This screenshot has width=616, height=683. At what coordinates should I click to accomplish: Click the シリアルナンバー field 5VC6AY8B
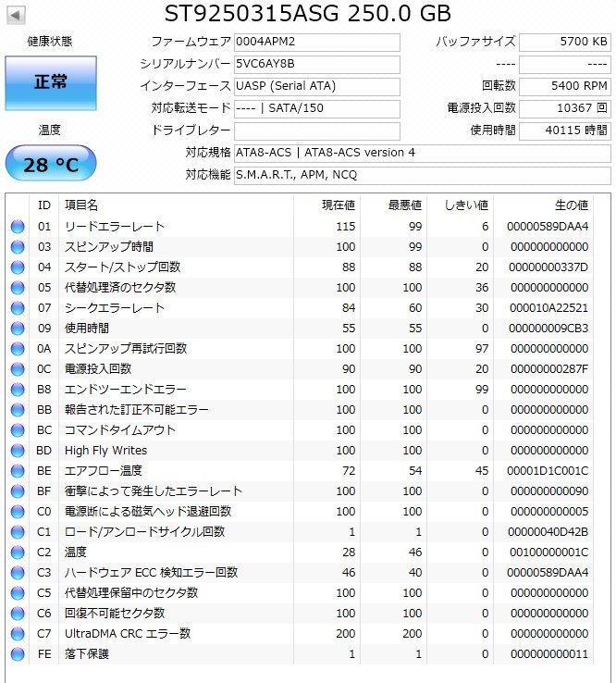pos(317,65)
